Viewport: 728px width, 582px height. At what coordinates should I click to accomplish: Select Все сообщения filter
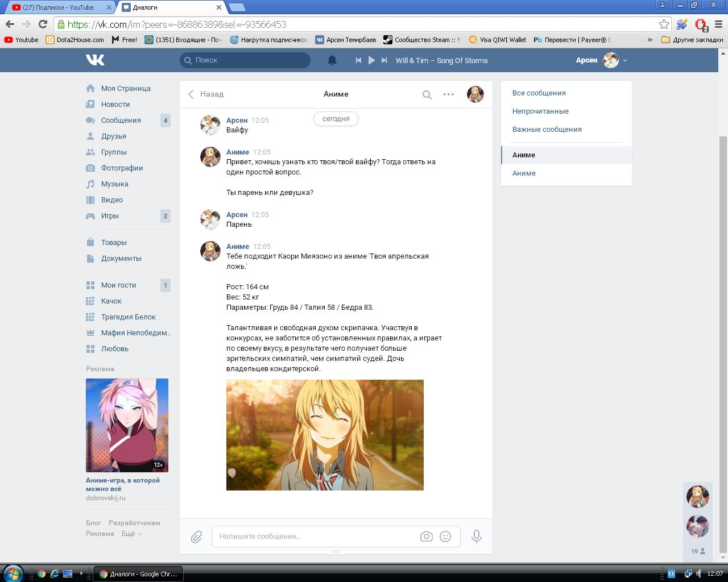(x=539, y=93)
